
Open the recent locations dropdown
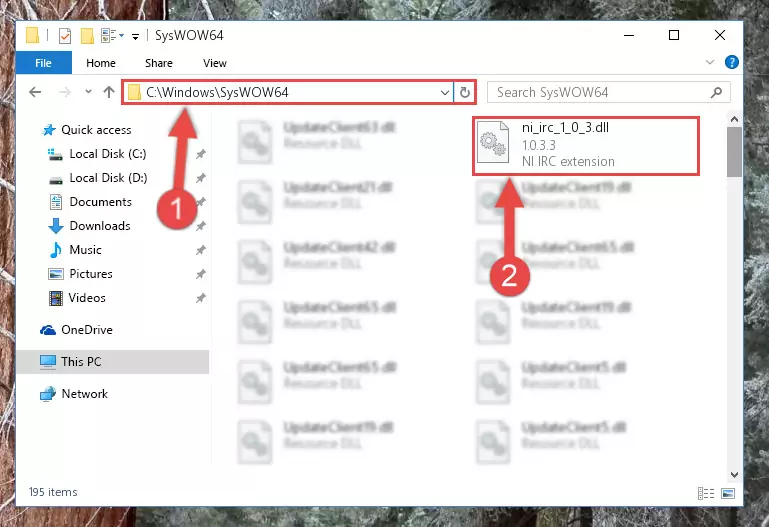[88, 92]
